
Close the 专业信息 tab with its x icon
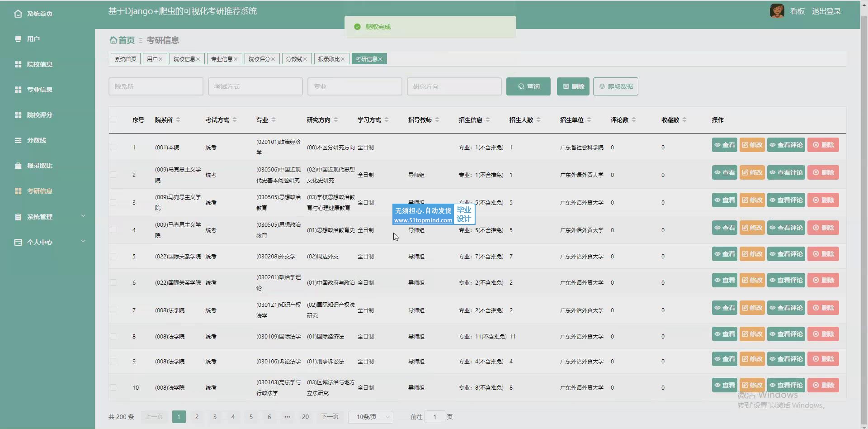[236, 59]
